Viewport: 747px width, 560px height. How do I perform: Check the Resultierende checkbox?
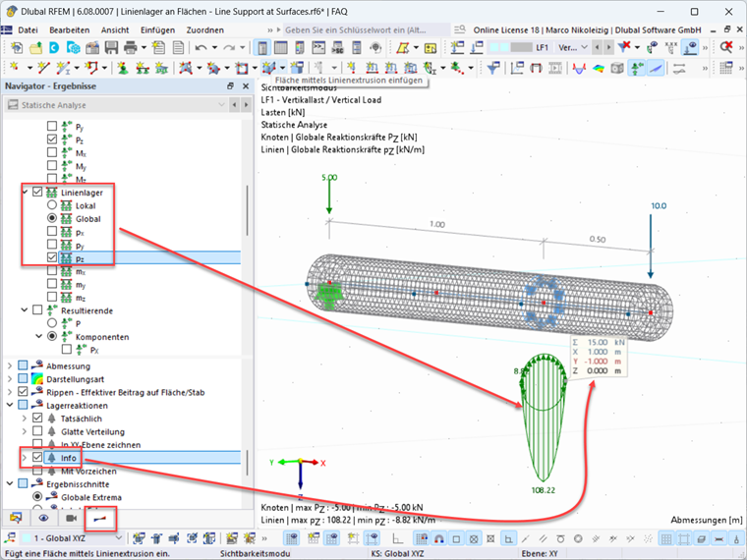tap(37, 310)
